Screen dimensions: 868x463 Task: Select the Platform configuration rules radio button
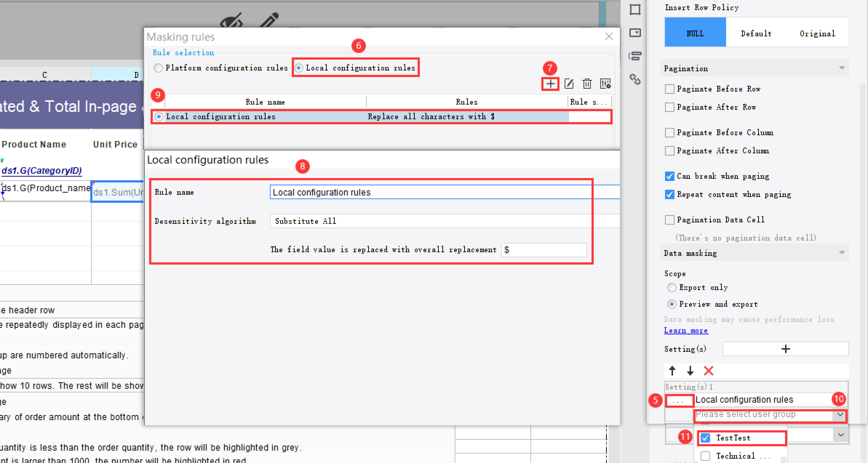158,68
